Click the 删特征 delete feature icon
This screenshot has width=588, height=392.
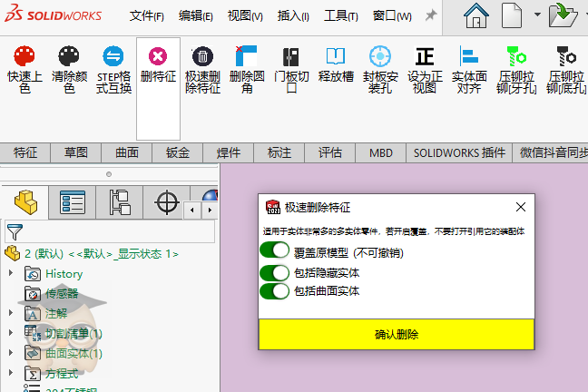point(158,56)
